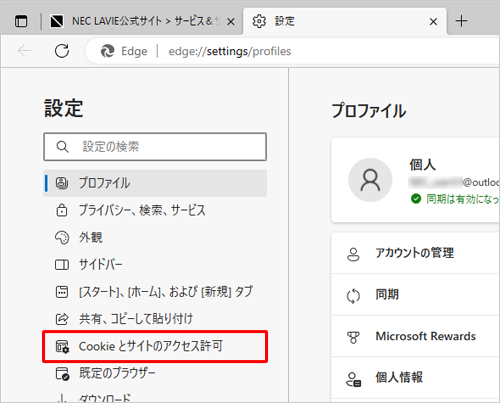The width and height of the screenshot is (500, 403).
Task: Open a new tab with plus button
Action: click(462, 21)
